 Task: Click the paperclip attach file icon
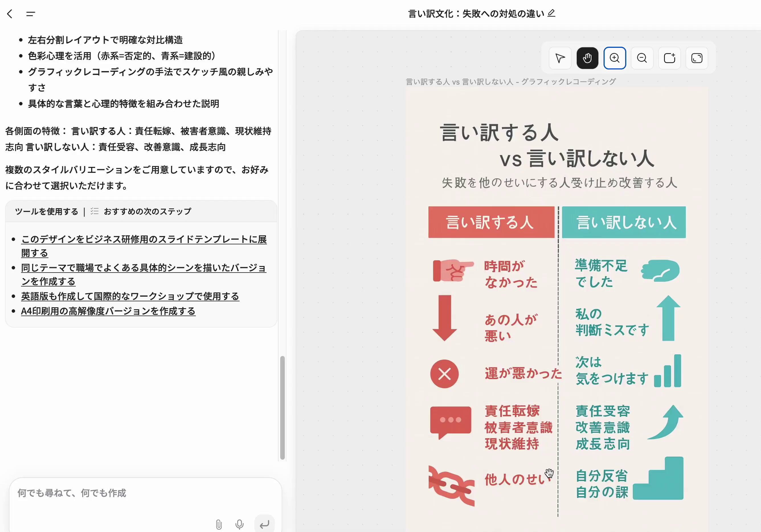[x=219, y=524]
